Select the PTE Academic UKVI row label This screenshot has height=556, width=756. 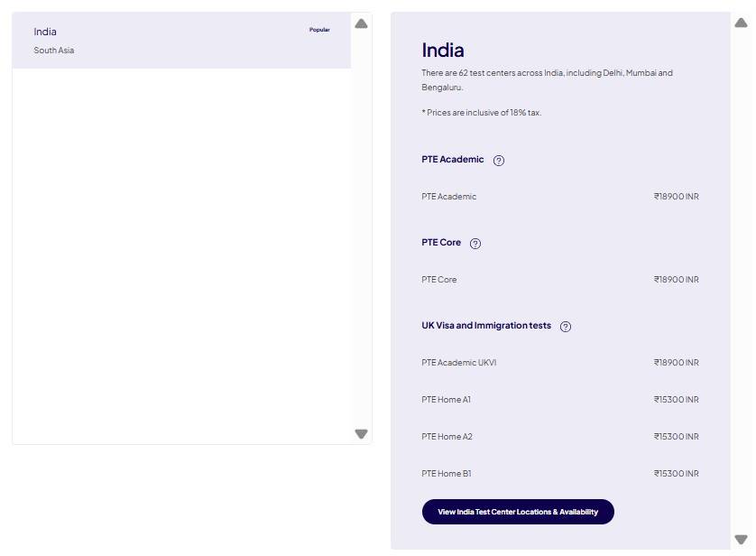coord(458,363)
